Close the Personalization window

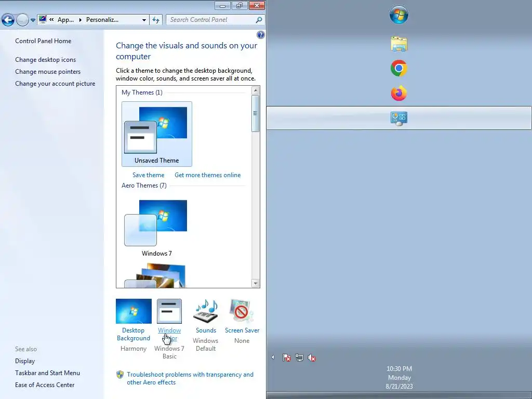257,6
